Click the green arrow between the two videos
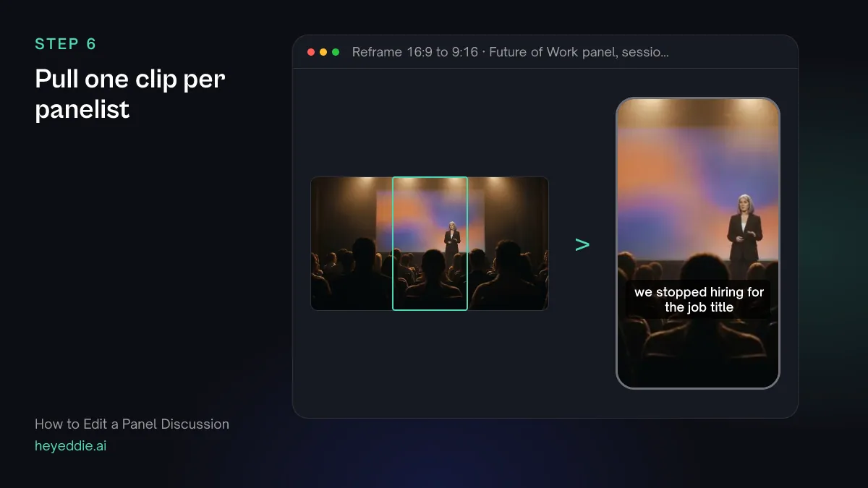This screenshot has height=488, width=868. pos(582,244)
